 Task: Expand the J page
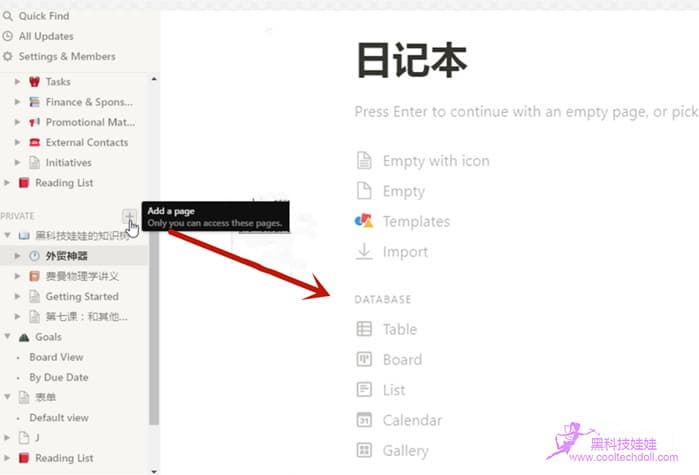7,438
